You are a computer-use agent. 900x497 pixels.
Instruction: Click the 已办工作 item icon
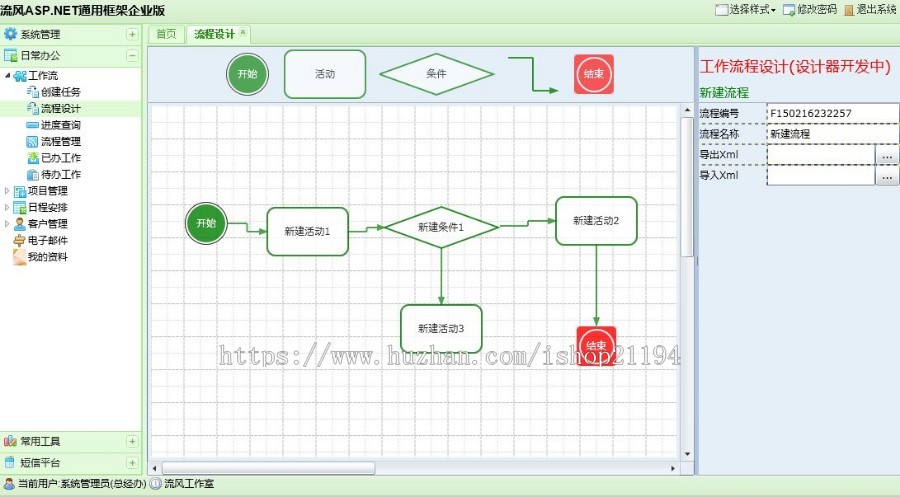point(33,158)
